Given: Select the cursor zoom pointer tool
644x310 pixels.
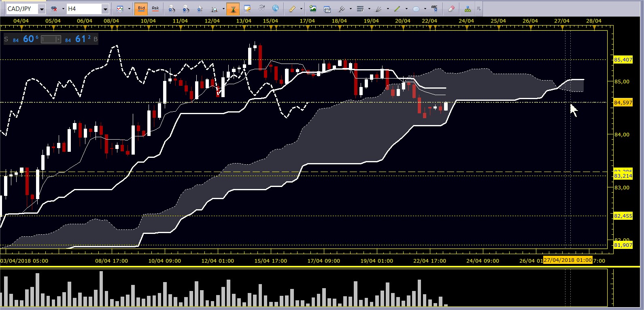Looking at the screenshot, I should 200,8.
